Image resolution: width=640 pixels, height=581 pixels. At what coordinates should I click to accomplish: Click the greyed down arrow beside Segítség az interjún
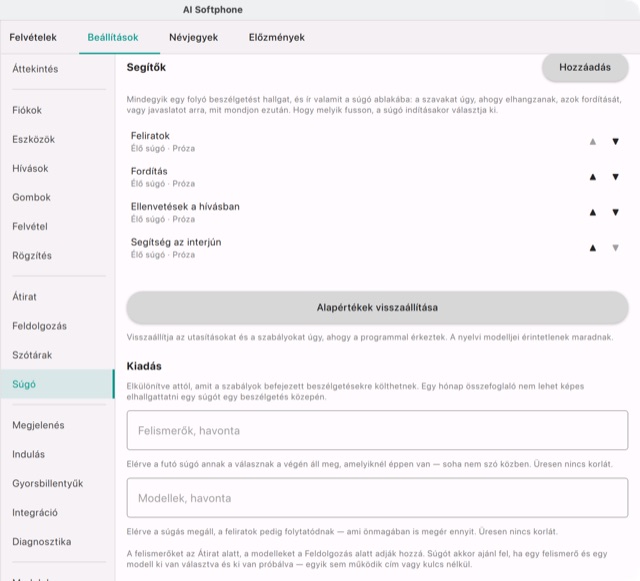[x=615, y=248]
